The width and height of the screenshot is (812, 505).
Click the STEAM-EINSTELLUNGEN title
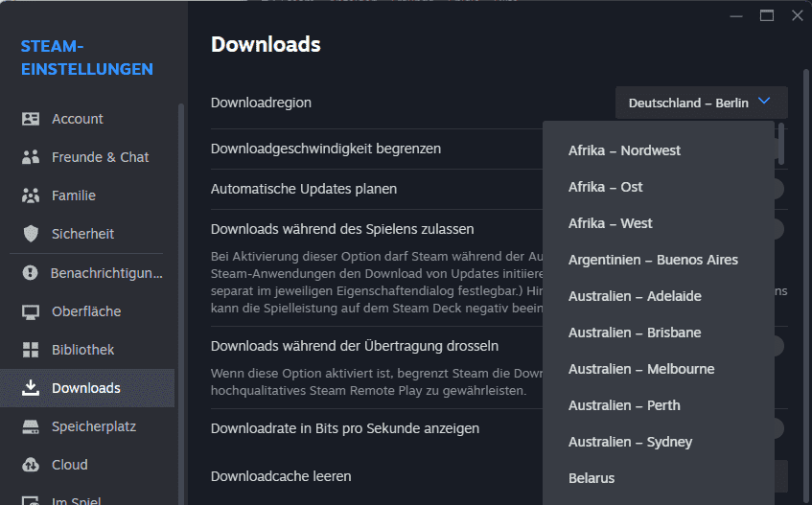click(87, 57)
